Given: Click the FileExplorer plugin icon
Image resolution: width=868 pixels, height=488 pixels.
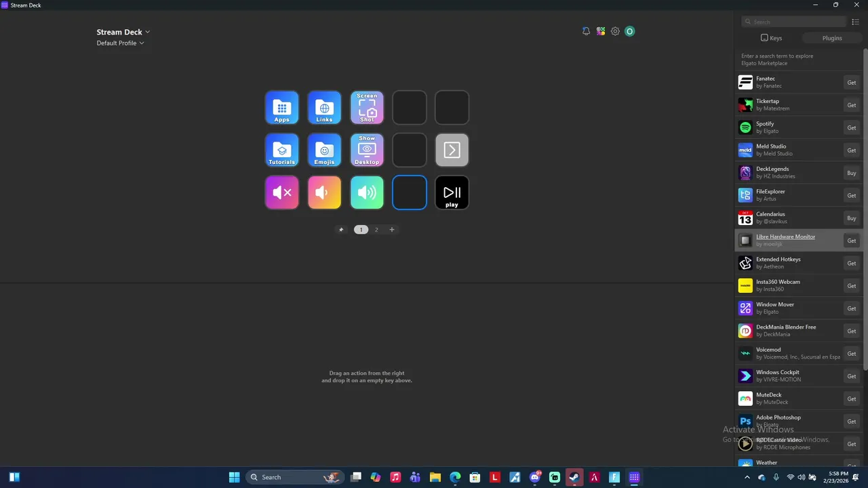Looking at the screenshot, I should pos(745,195).
